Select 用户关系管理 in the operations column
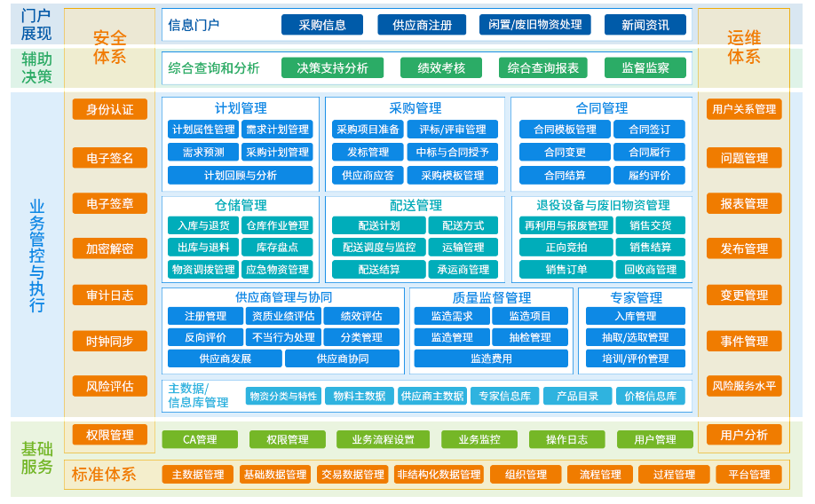Image resolution: width=815 pixels, height=504 pixels. coord(744,109)
